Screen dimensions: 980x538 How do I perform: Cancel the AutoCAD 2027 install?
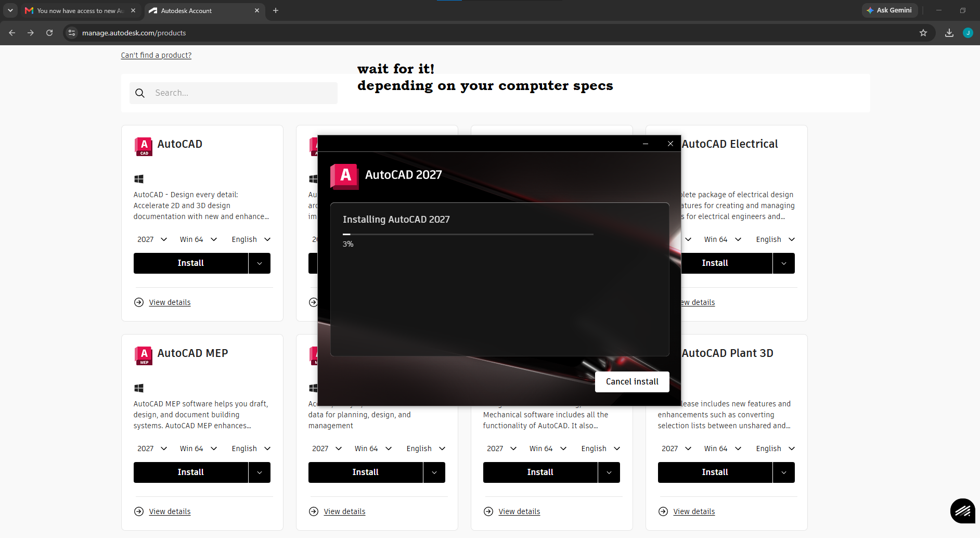pyautogui.click(x=632, y=382)
